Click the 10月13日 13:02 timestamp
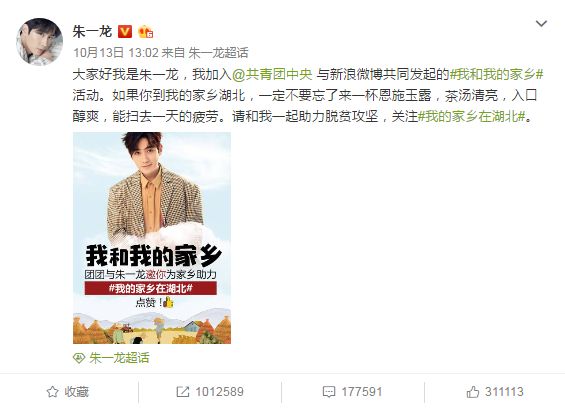 116,53
